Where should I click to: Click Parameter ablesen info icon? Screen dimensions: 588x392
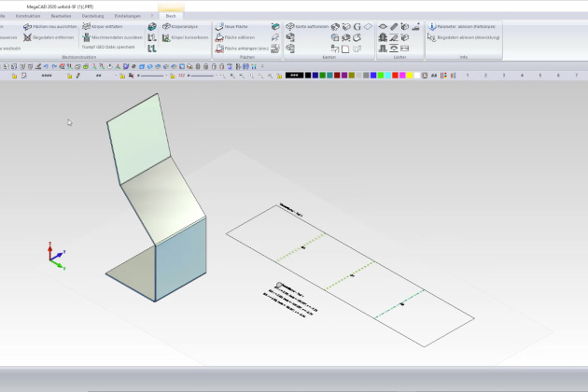coord(432,27)
